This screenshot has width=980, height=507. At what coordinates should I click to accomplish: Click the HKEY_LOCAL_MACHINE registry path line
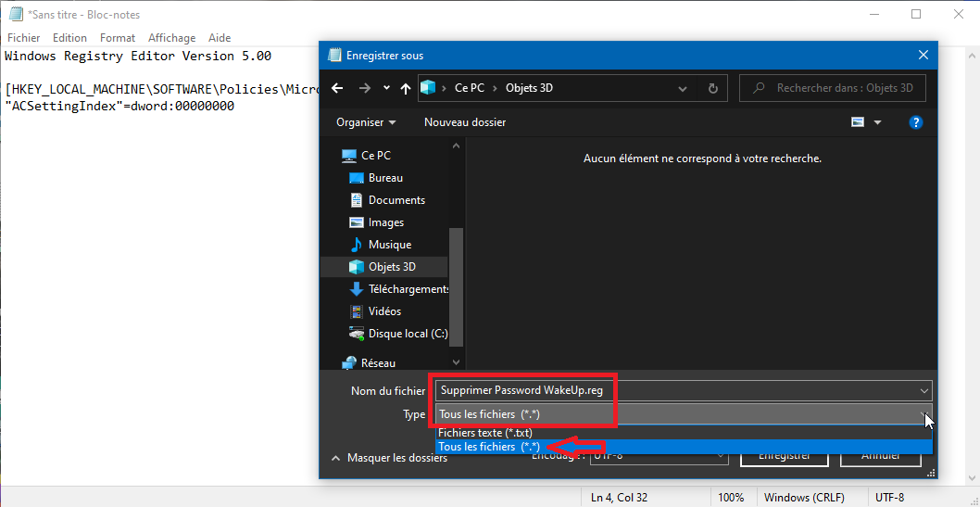[161, 89]
